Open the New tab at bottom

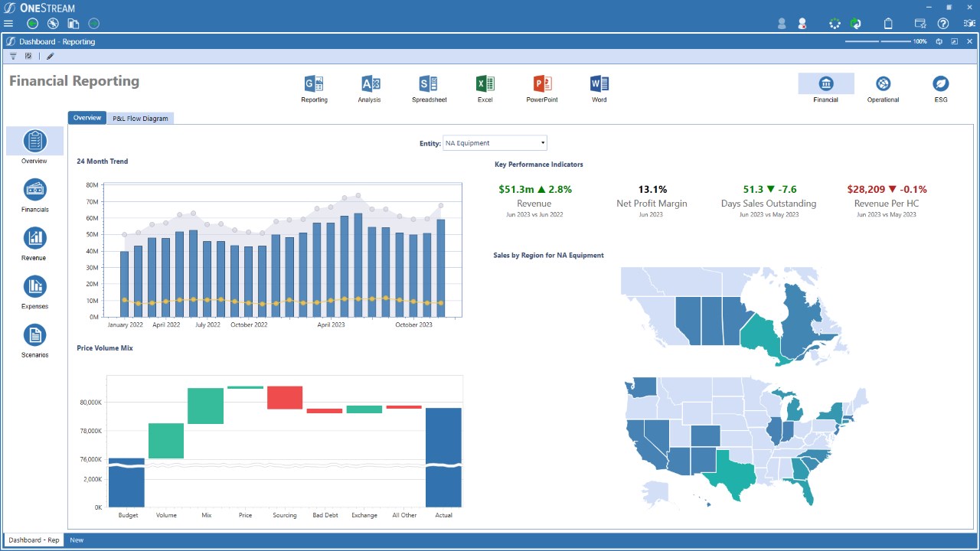click(x=77, y=540)
